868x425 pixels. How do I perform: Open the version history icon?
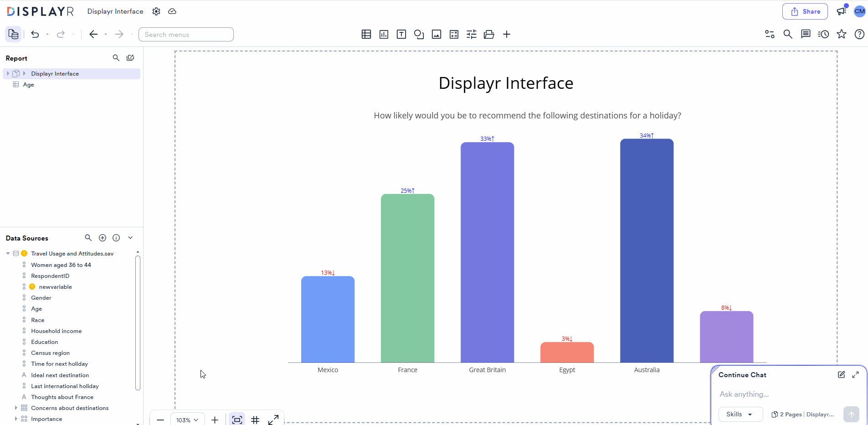(823, 34)
